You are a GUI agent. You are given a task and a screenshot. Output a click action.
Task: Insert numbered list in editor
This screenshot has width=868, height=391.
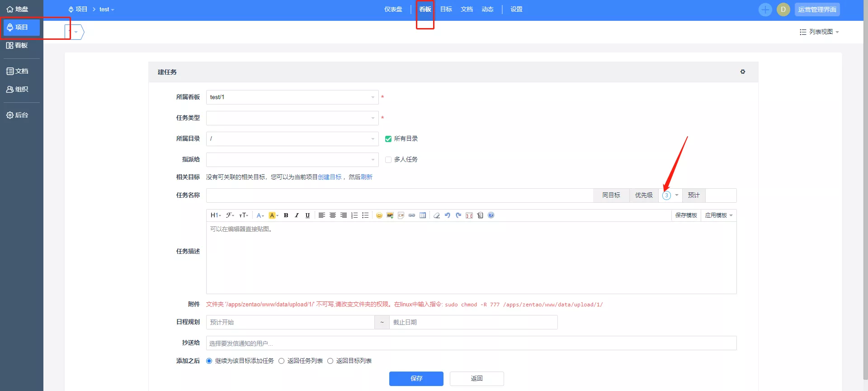click(354, 215)
